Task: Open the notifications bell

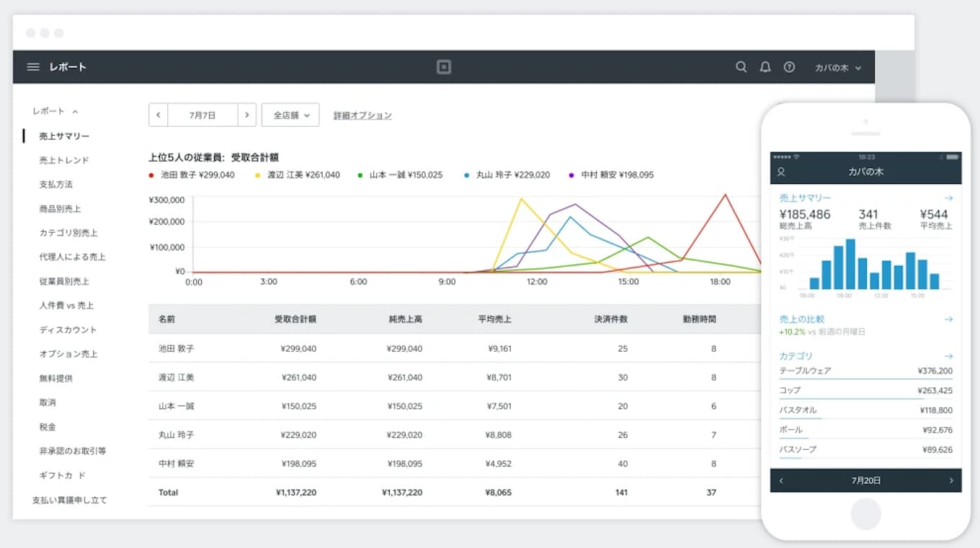Action: click(765, 67)
